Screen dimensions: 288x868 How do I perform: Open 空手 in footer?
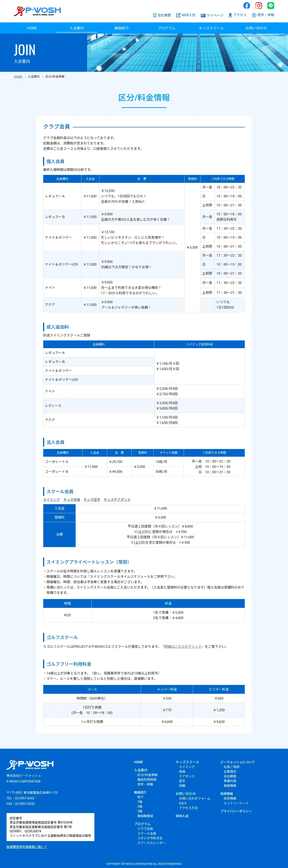[182, 781]
